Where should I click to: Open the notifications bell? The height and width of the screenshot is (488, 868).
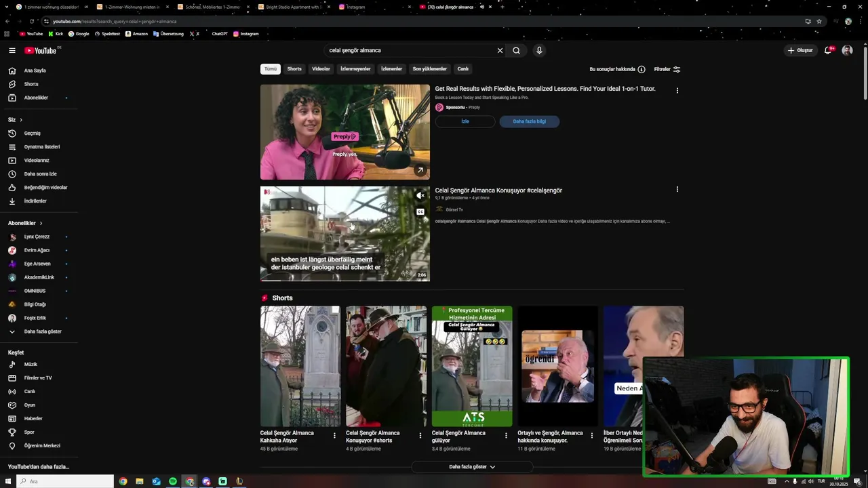[828, 50]
